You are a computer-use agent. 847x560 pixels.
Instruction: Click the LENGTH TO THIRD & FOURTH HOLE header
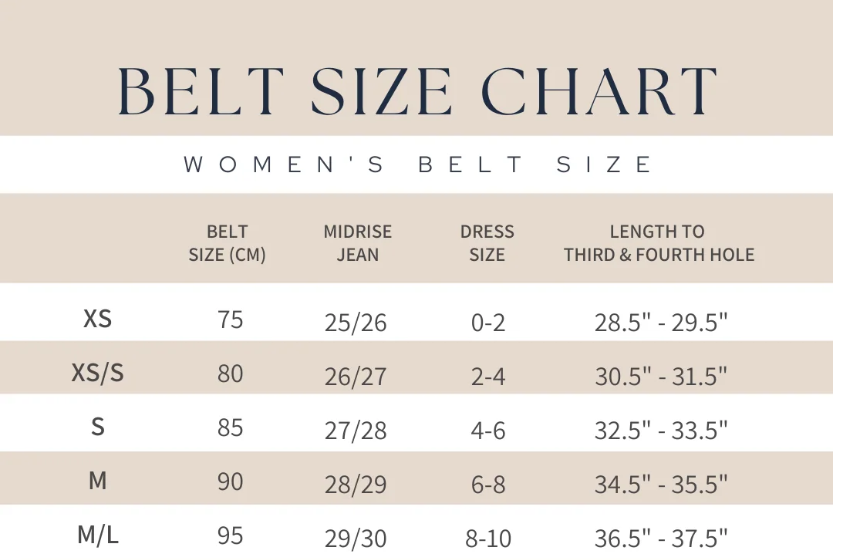tap(658, 243)
